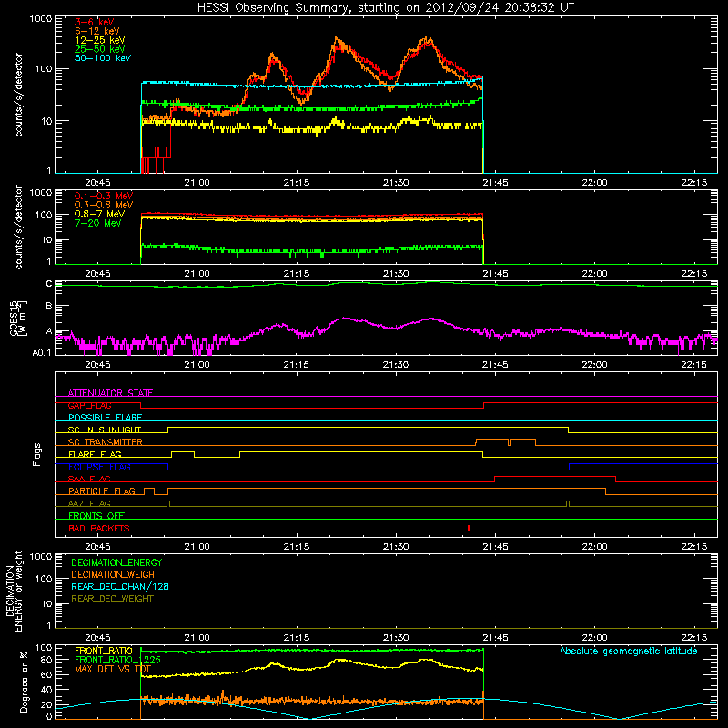
Task: Select the BAD_PACKETS flag label
Action: (99, 529)
